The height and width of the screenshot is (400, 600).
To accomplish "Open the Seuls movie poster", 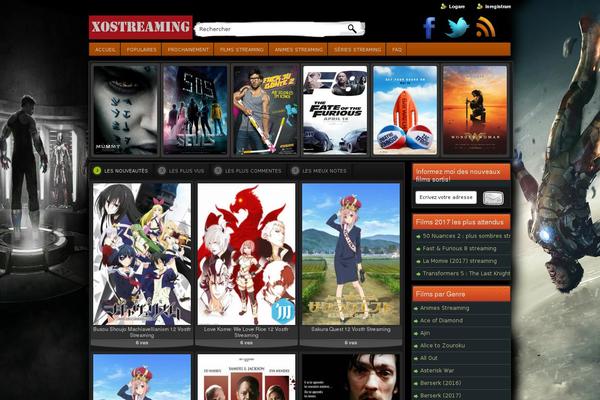I will 196,110.
